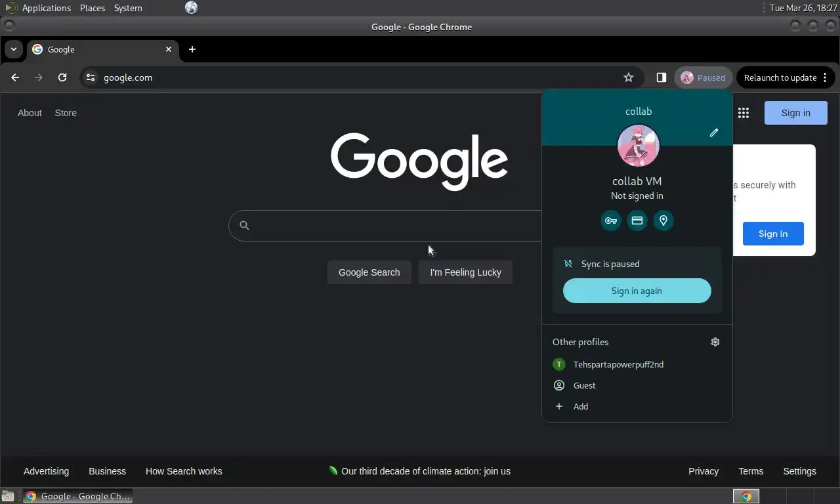Click the Sync is paused label
Viewport: 840px width, 504px height.
pyautogui.click(x=610, y=264)
